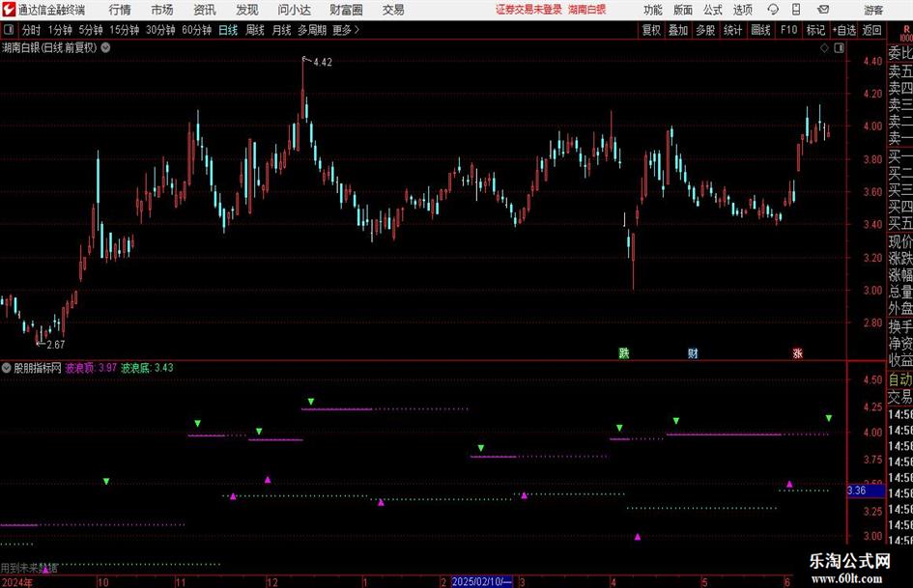The height and width of the screenshot is (588, 913).
Task: Click the 多股 multi-stock button
Action: click(705, 30)
